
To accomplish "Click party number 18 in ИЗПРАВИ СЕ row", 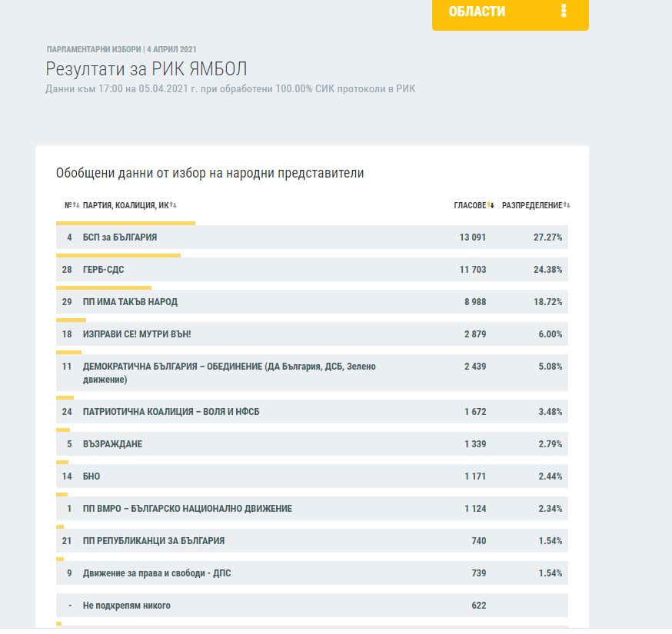I will coord(67,334).
